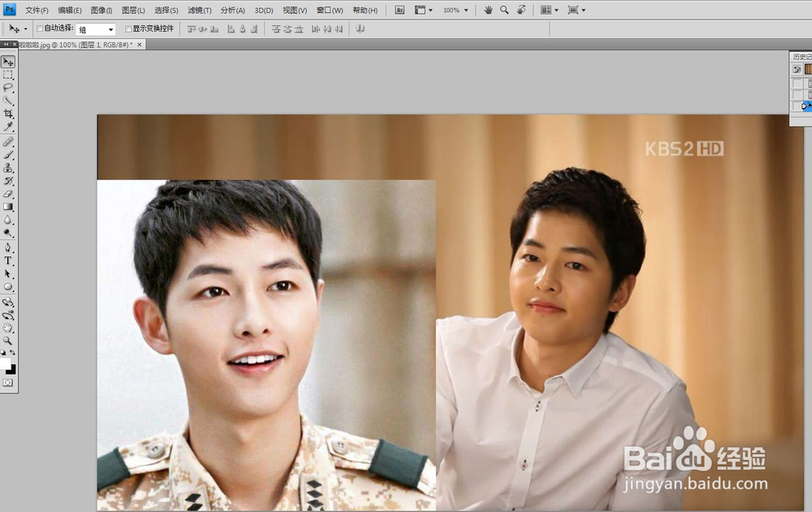Open the 组 auto-select dropdown

(96, 29)
